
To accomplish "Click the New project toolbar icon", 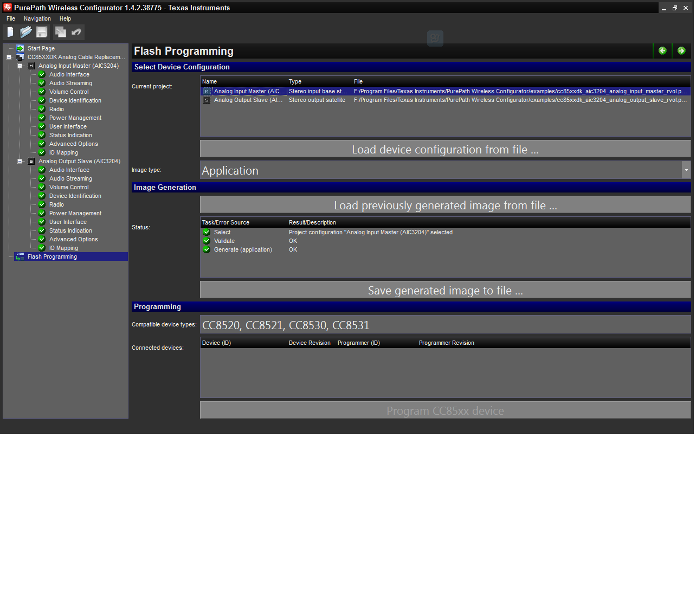I will point(10,32).
